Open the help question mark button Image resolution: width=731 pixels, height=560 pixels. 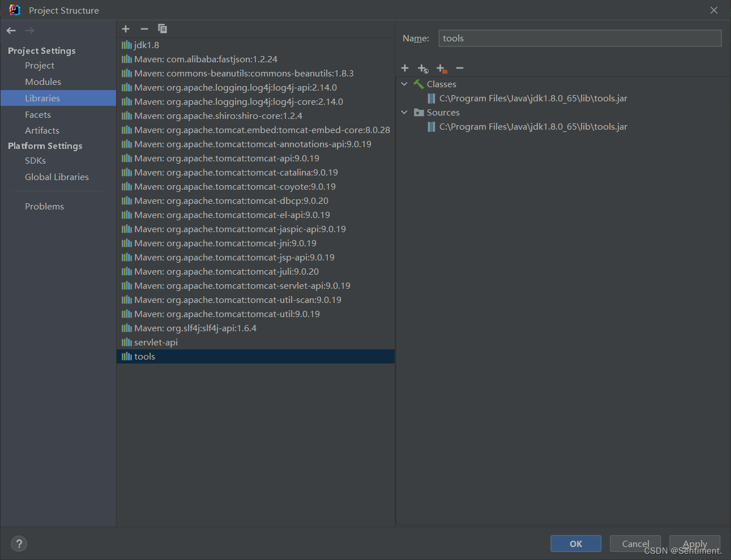point(19,544)
